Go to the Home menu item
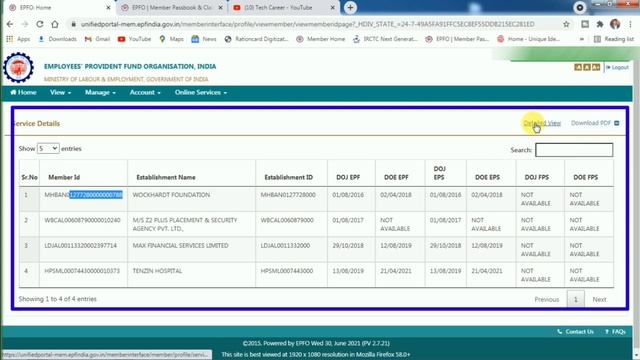 23,93
